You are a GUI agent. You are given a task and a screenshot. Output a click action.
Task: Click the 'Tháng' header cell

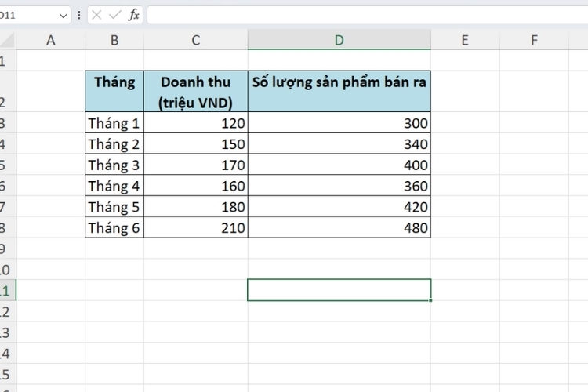click(x=114, y=91)
